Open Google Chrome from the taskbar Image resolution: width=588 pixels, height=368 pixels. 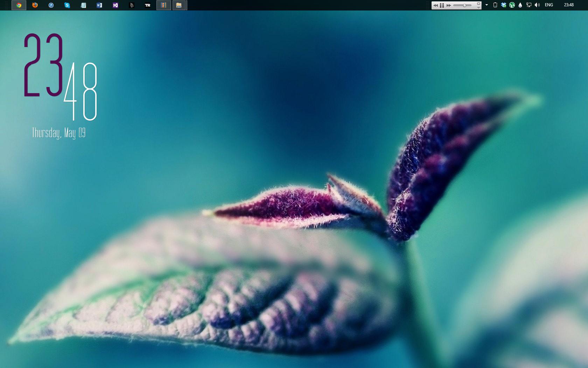tap(19, 5)
